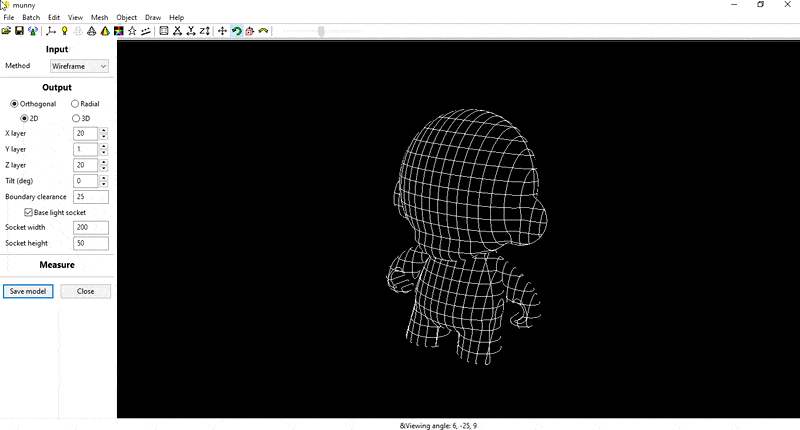This screenshot has height=430, width=800.
Task: Toggle the coordinate axes icon
Action: pyautogui.click(x=51, y=31)
